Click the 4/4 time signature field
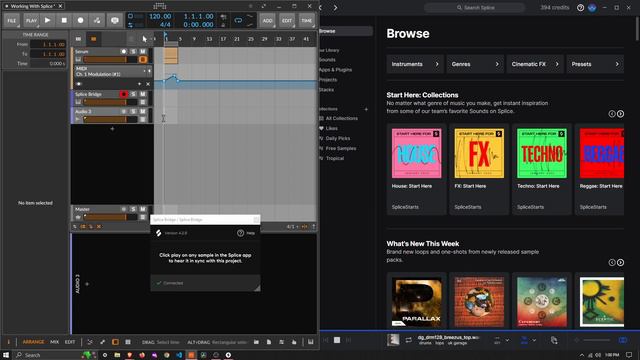The width and height of the screenshot is (640, 360). click(165, 24)
